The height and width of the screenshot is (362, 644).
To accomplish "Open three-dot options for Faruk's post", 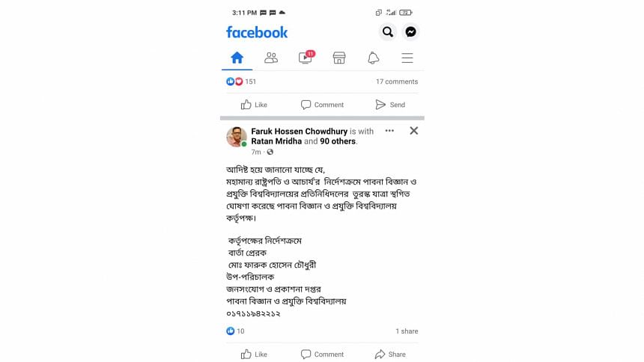I will (389, 131).
